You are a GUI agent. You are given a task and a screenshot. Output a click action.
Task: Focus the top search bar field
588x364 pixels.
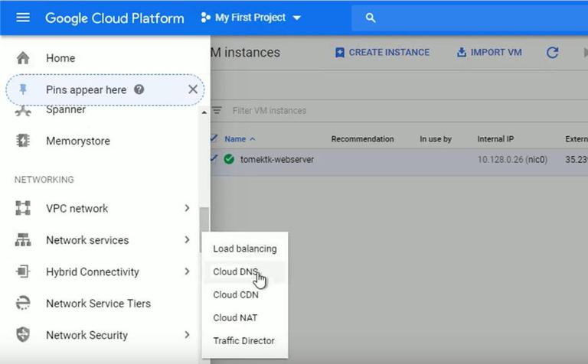point(469,18)
